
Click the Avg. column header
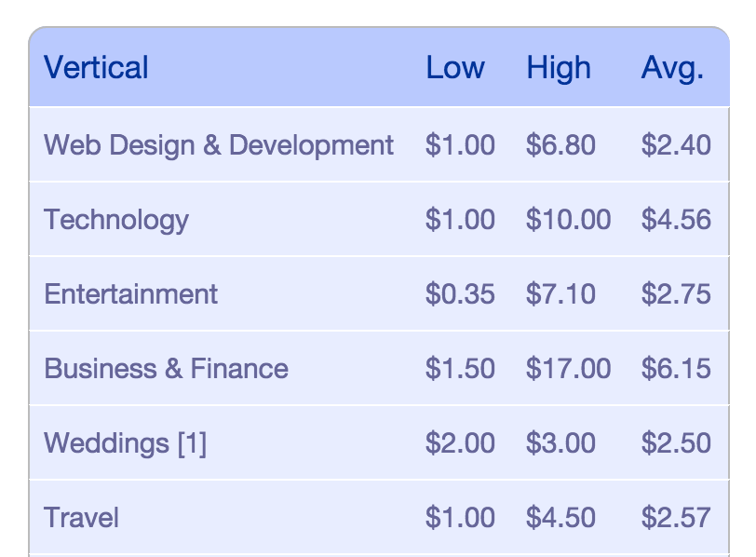coord(672,68)
